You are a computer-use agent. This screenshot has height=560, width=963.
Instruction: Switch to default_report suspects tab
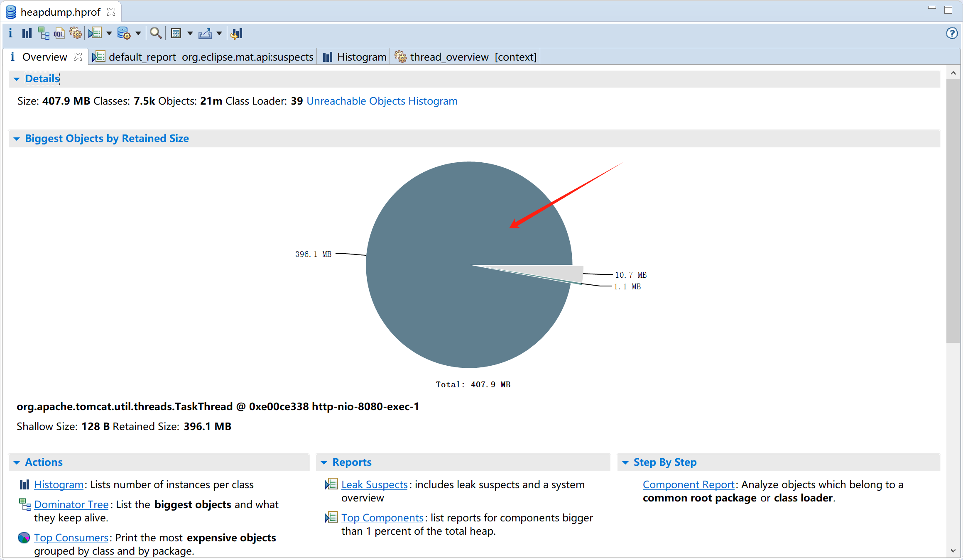[203, 57]
